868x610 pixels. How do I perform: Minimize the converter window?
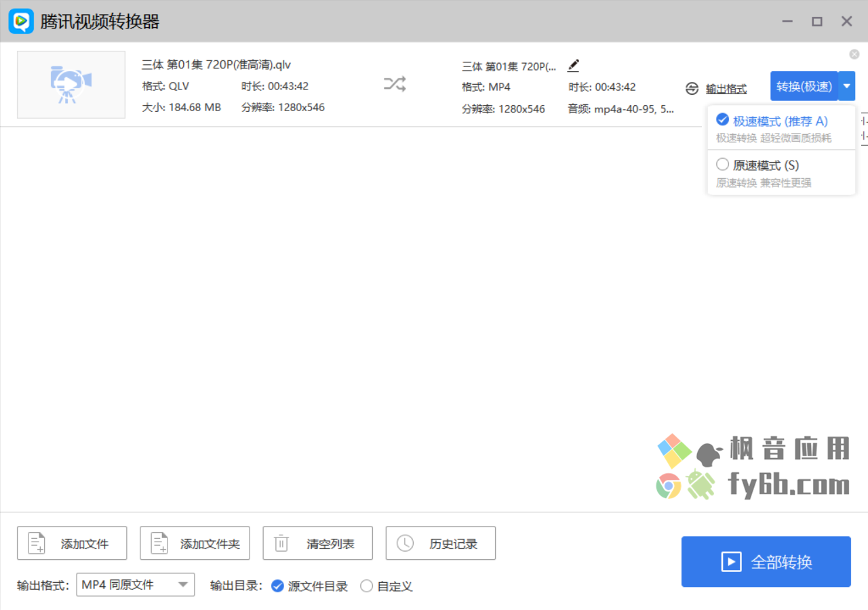tap(787, 22)
